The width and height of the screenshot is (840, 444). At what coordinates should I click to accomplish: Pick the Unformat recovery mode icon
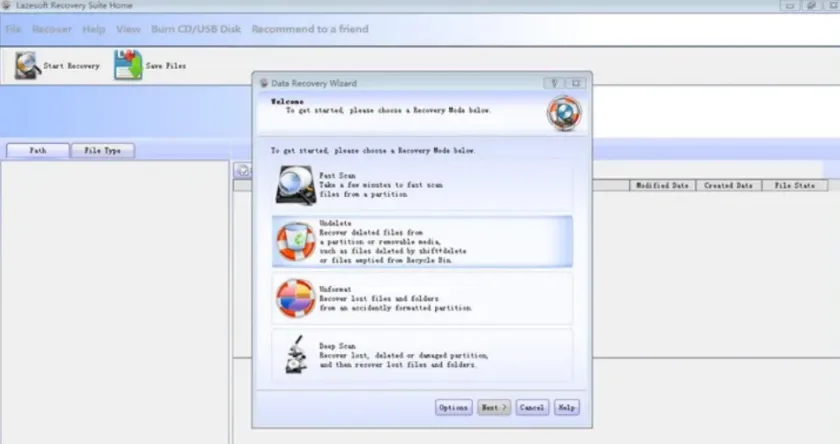(x=295, y=298)
